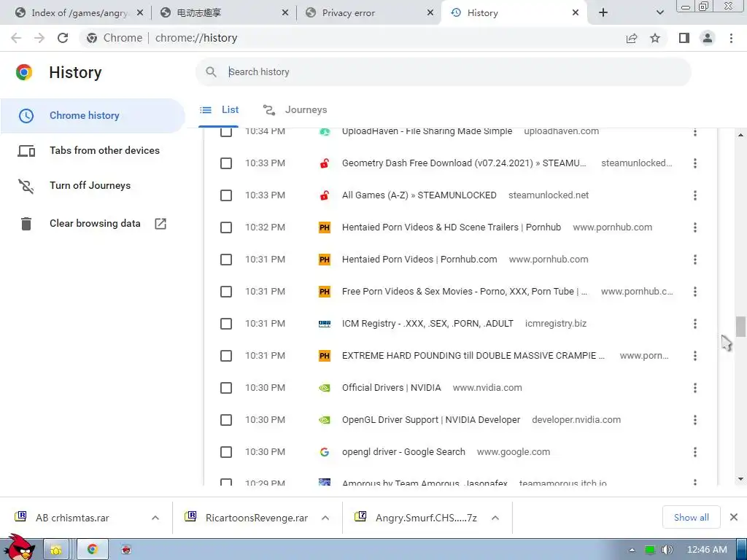Screen dimensions: 747x560
Task: Click the scroll up arrow of list
Action: point(740,135)
